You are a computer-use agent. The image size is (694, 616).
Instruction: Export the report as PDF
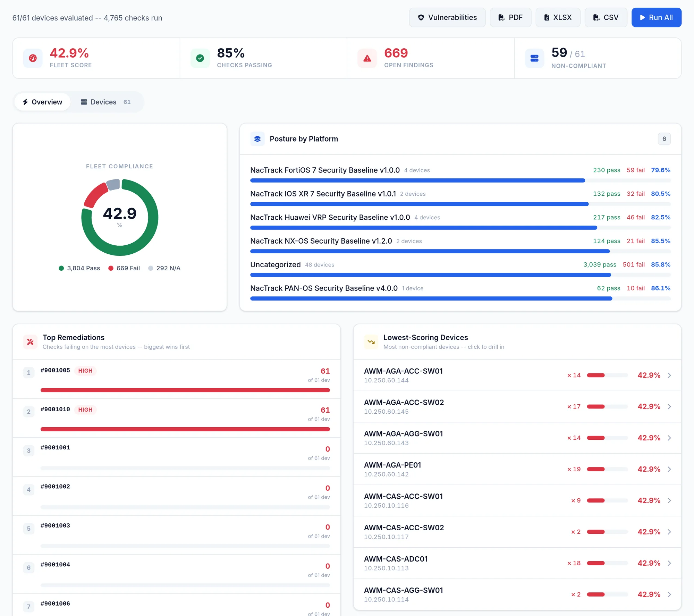coord(510,17)
